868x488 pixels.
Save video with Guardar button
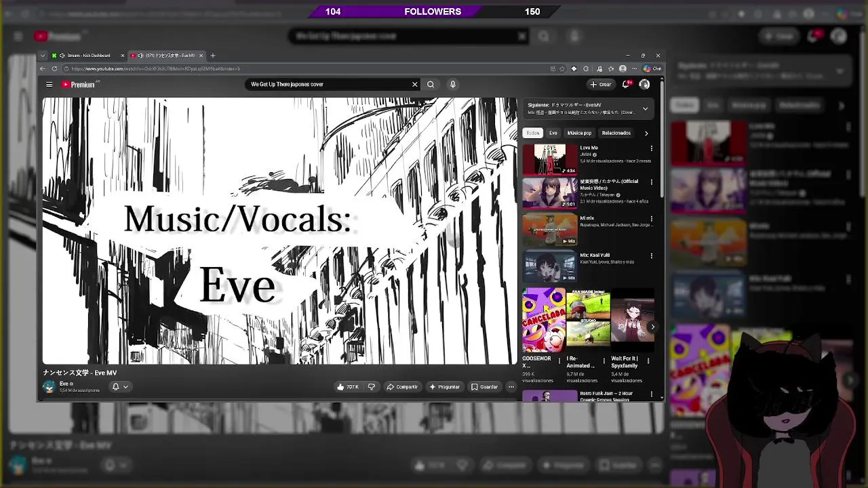pyautogui.click(x=485, y=387)
